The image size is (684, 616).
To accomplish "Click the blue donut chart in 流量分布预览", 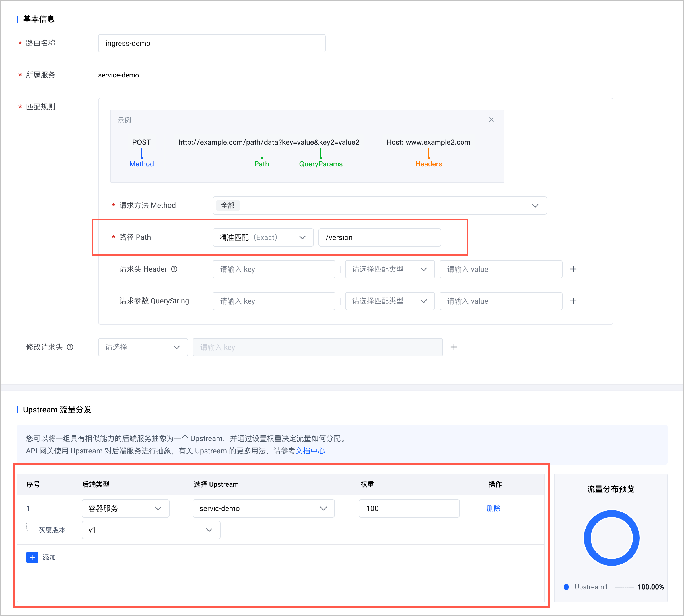I will [611, 537].
